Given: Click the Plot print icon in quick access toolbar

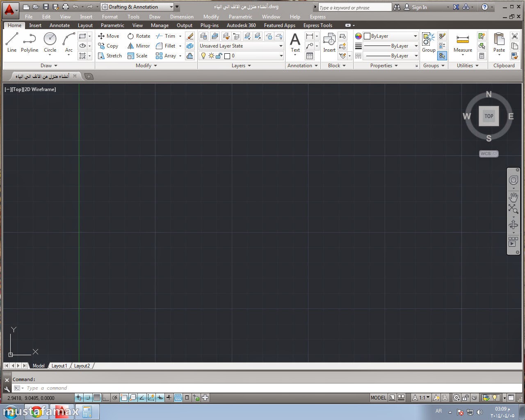Looking at the screenshot, I should coord(65,7).
